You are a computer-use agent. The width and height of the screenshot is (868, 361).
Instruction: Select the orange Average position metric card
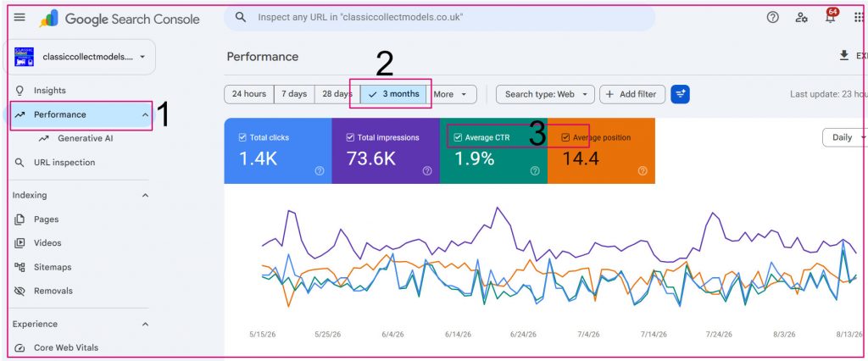601,151
